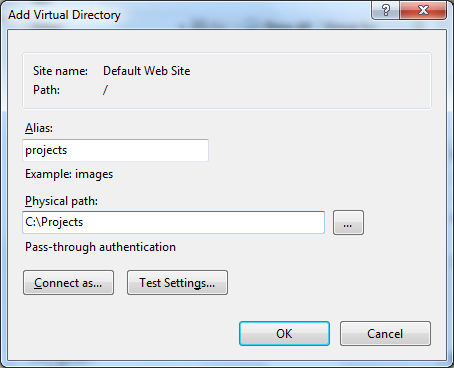This screenshot has height=368, width=454.
Task: Confirm the dialog with OK
Action: (x=284, y=333)
